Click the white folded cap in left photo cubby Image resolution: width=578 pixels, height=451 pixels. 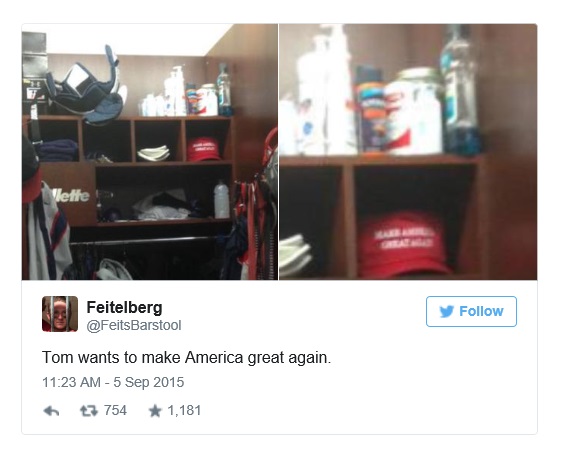point(153,153)
